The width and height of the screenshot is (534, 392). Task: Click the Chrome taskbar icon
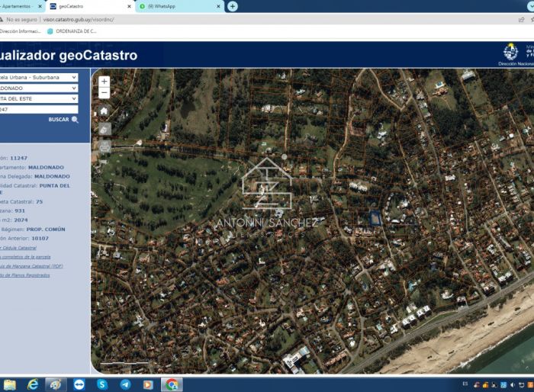172,384
